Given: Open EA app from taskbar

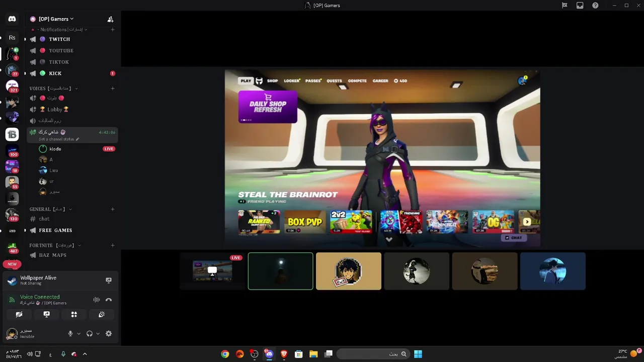Looking at the screenshot, I should click(x=239, y=354).
